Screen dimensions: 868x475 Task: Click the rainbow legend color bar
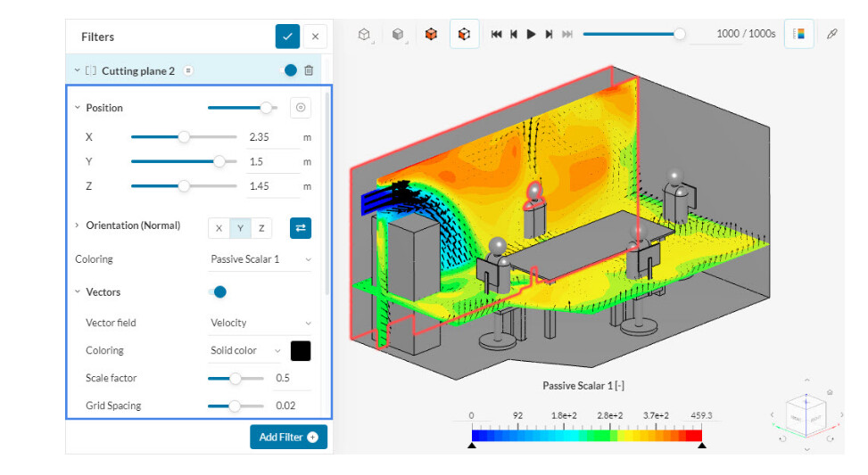(587, 436)
